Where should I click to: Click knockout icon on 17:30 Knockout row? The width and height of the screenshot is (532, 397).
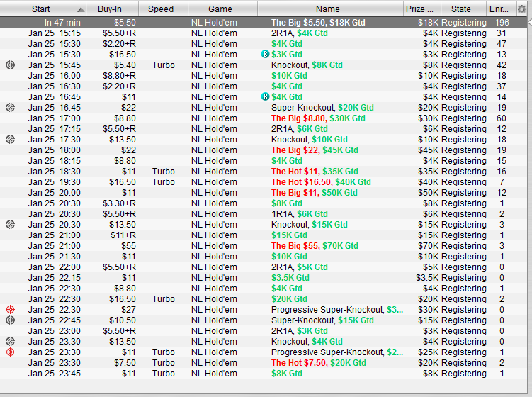point(11,139)
